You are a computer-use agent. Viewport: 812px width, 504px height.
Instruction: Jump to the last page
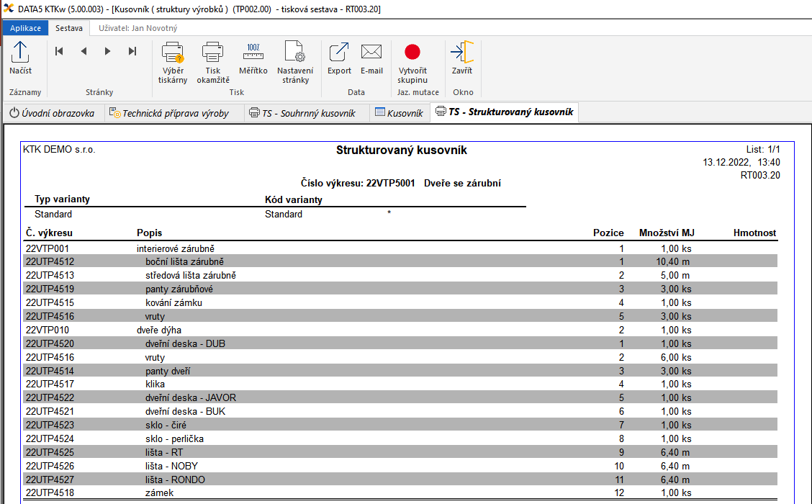point(132,51)
